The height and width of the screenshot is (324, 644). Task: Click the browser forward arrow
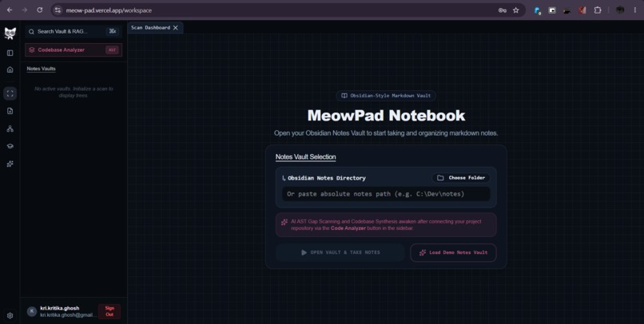point(25,10)
